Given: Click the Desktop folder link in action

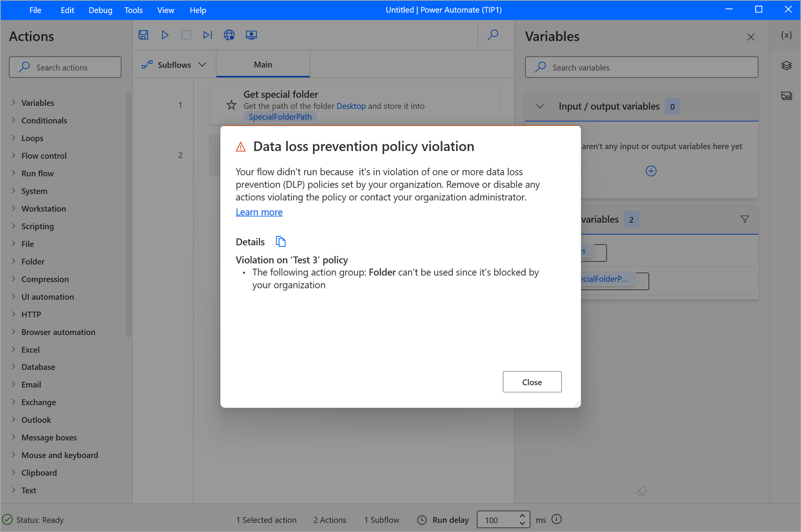Looking at the screenshot, I should (351, 106).
